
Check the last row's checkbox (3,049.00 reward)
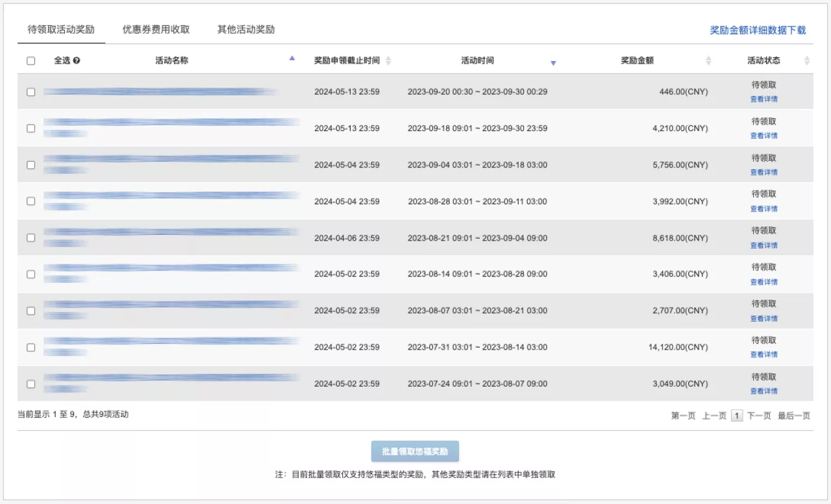pyautogui.click(x=31, y=383)
